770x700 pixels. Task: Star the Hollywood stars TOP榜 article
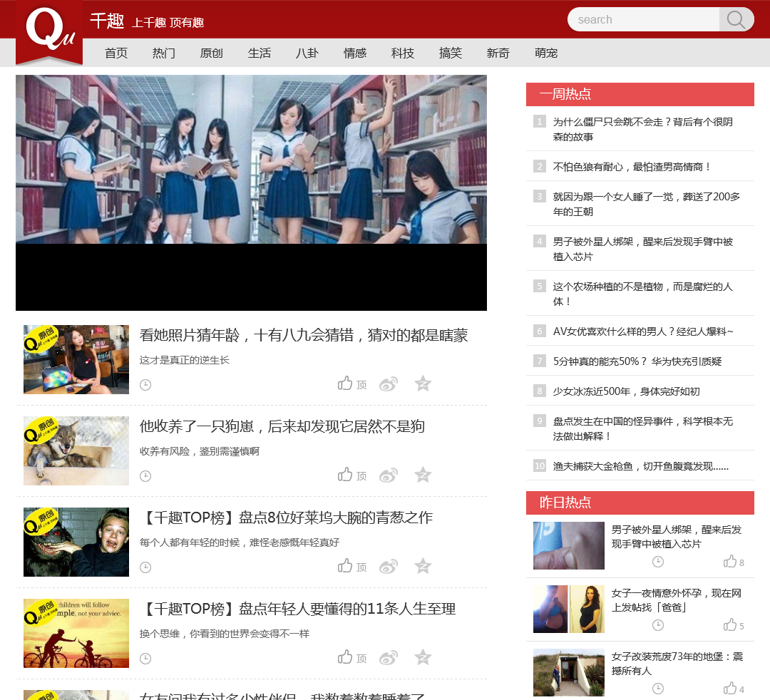point(423,566)
